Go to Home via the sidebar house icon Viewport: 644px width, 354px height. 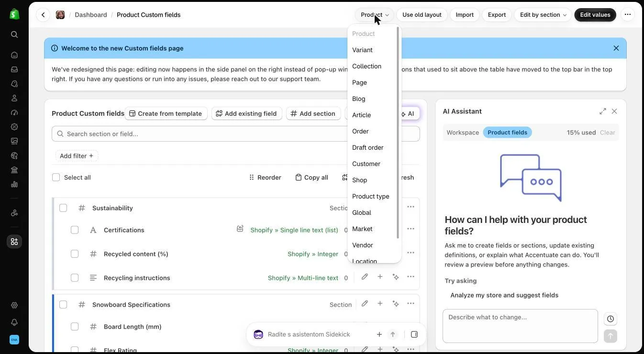[x=14, y=55]
